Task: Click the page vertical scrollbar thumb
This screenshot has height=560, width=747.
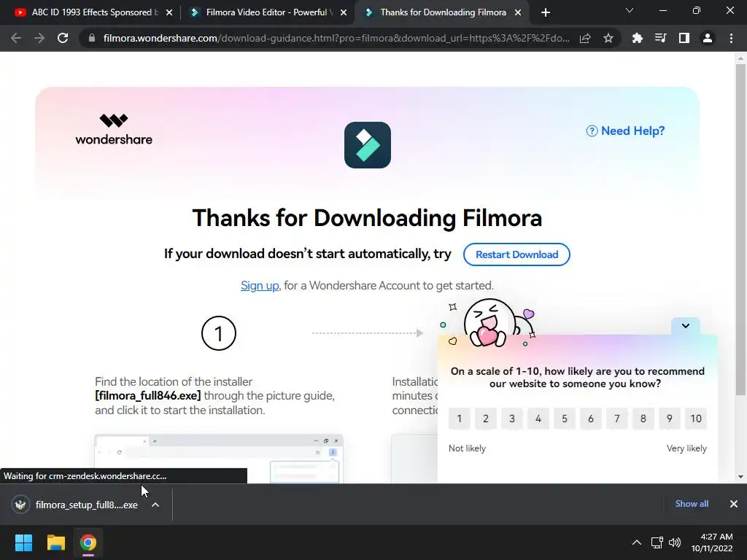Action: pos(740,230)
